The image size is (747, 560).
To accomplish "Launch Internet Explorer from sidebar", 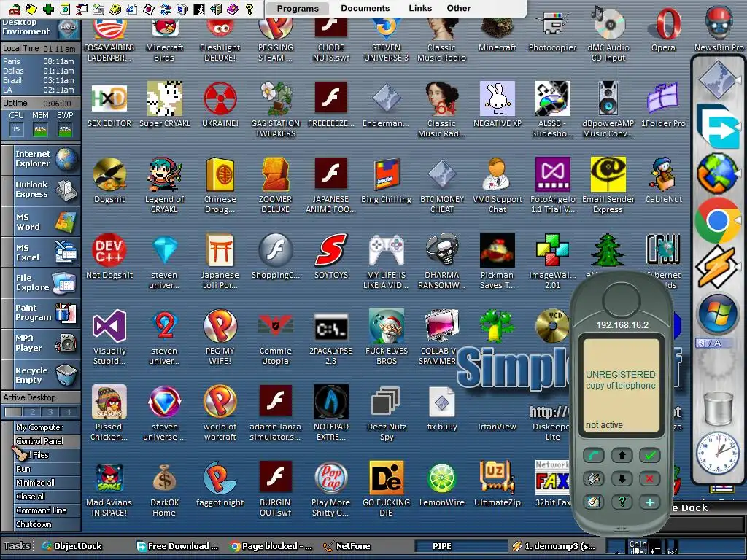I will click(x=41, y=159).
